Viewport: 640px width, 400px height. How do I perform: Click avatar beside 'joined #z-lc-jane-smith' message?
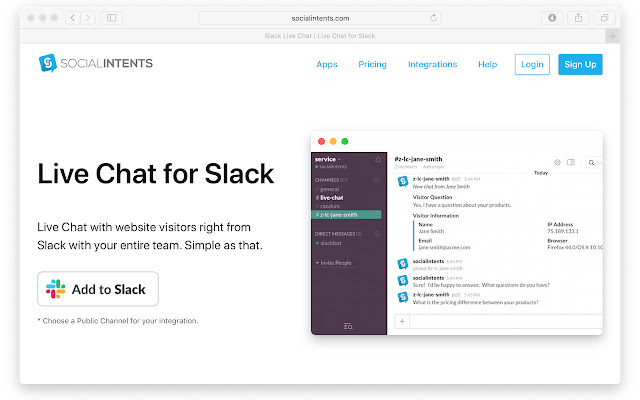pos(403,264)
